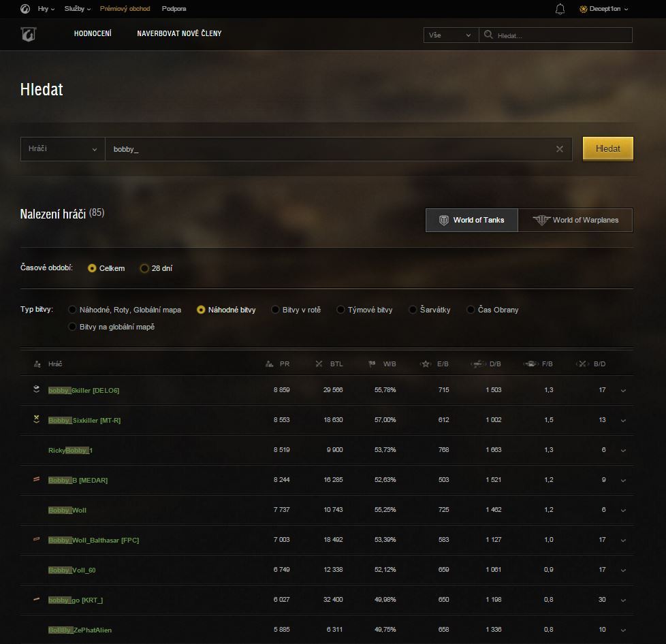Choose Bitvy na globální mapě option
The height and width of the screenshot is (644, 666).
72,327
